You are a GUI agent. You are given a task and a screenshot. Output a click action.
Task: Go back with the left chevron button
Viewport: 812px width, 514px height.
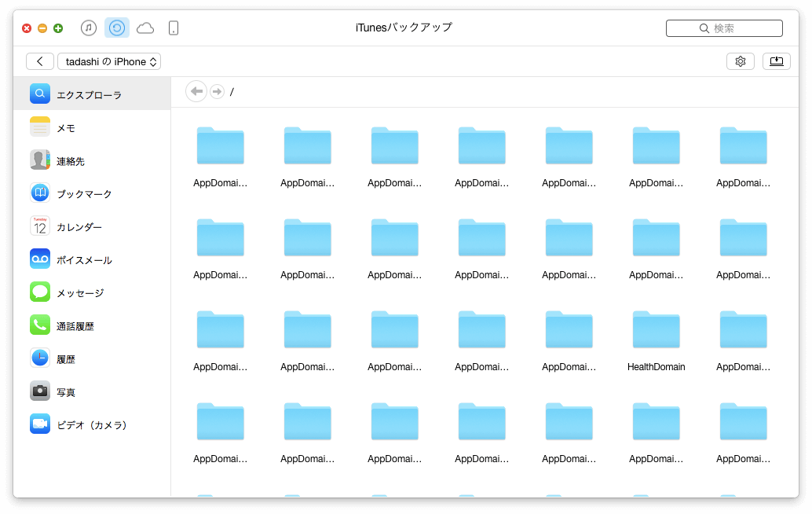tap(40, 61)
